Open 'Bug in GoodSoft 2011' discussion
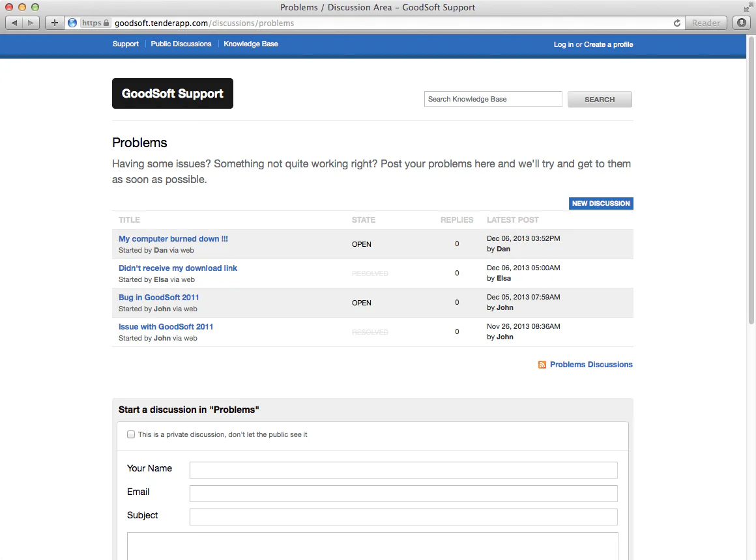Screen dimensions: 756x560 pos(158,298)
